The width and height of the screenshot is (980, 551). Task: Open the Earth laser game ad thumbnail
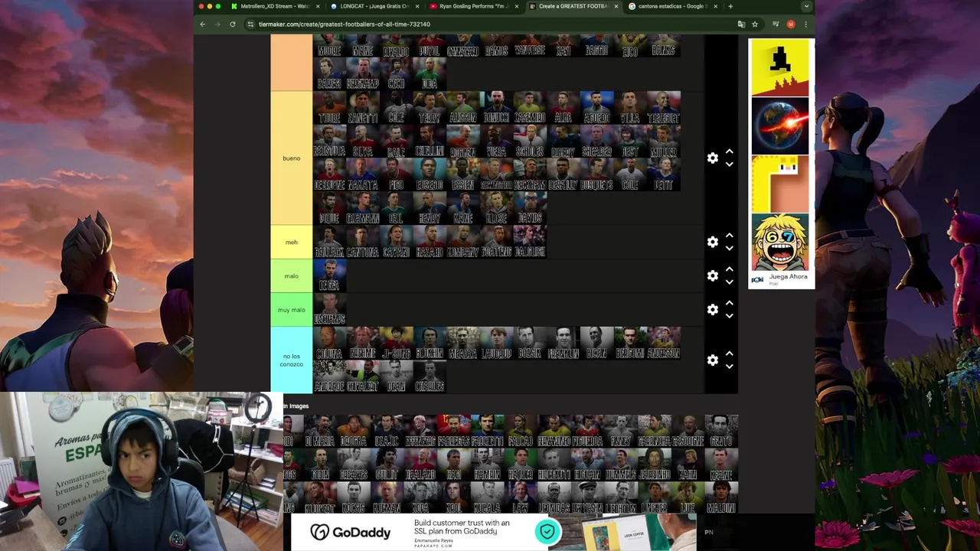pos(779,126)
